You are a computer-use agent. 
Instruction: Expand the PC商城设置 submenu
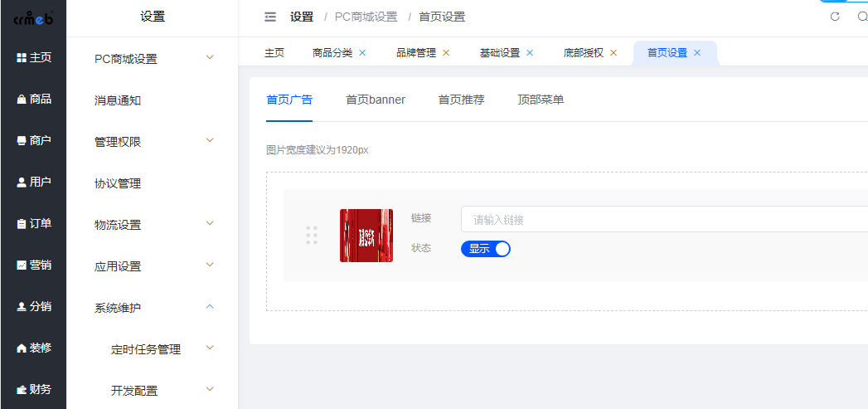click(x=152, y=59)
